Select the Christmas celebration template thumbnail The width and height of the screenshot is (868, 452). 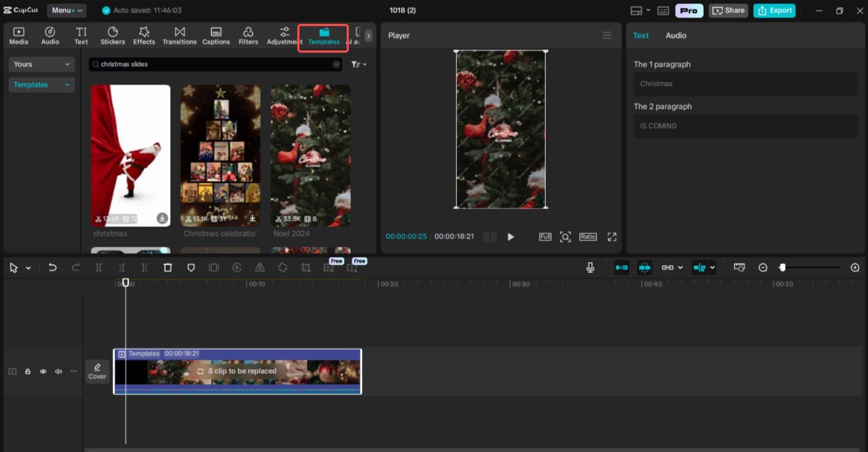click(220, 155)
